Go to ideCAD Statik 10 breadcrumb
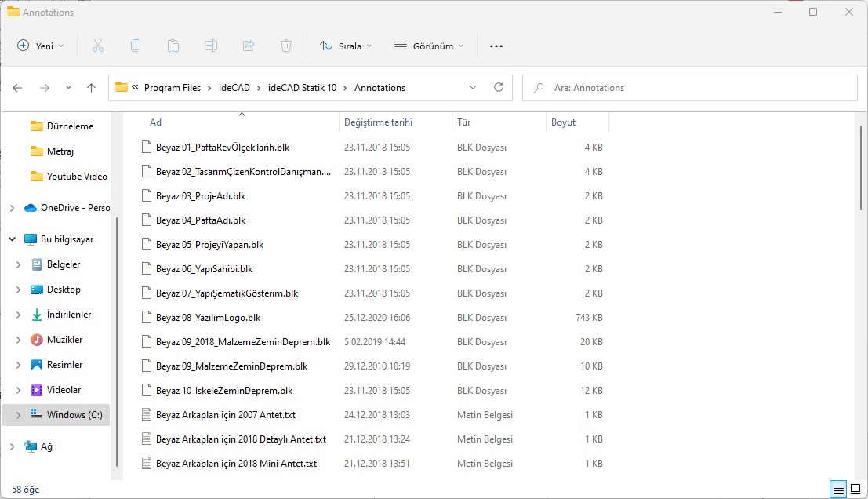The height and width of the screenshot is (499, 868). click(x=302, y=88)
